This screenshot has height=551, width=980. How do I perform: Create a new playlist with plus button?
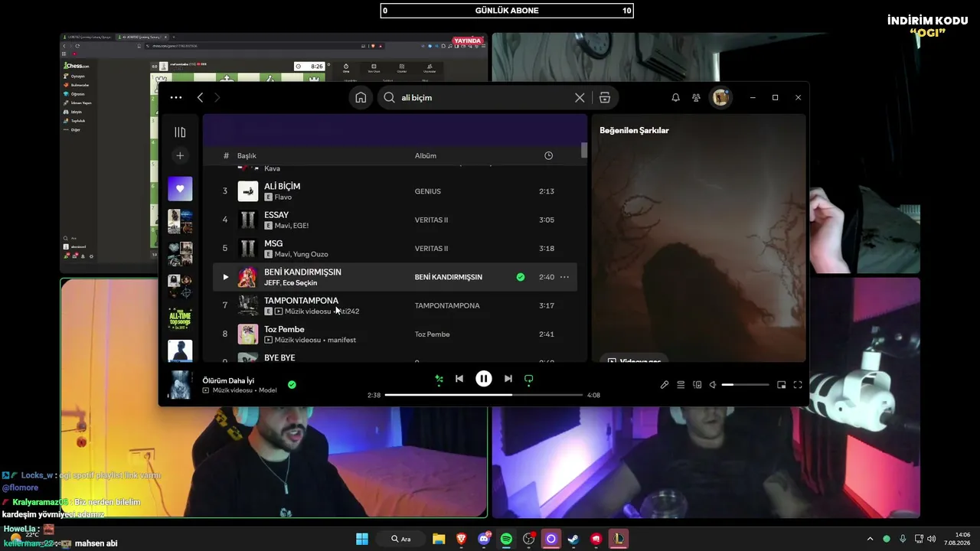180,155
